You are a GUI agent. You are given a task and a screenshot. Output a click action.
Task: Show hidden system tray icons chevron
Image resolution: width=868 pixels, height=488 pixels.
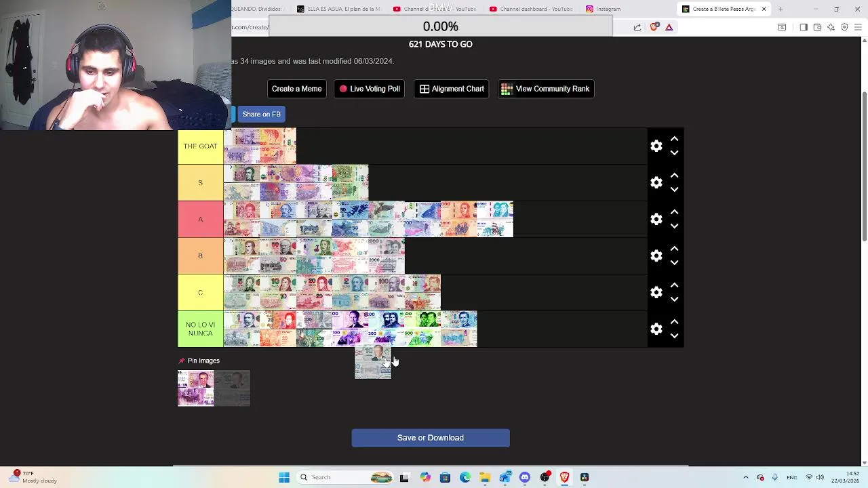click(x=745, y=477)
